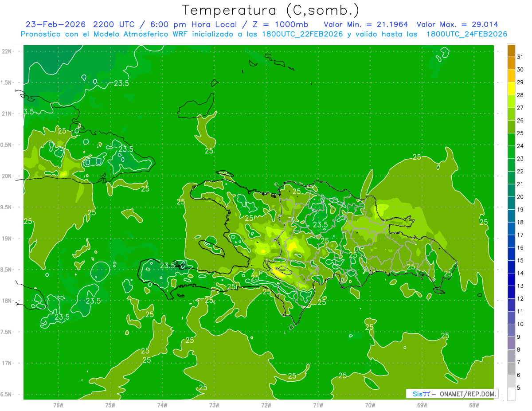Click the 19N latitude axis label

point(7,238)
